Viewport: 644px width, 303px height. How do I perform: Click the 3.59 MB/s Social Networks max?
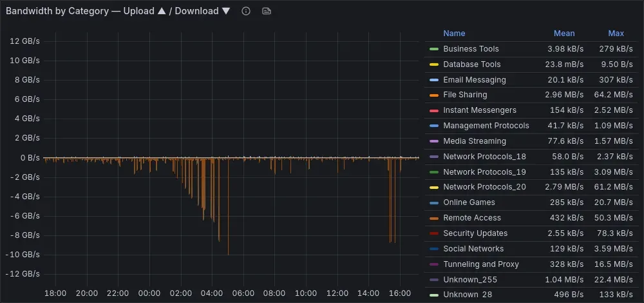613,249
